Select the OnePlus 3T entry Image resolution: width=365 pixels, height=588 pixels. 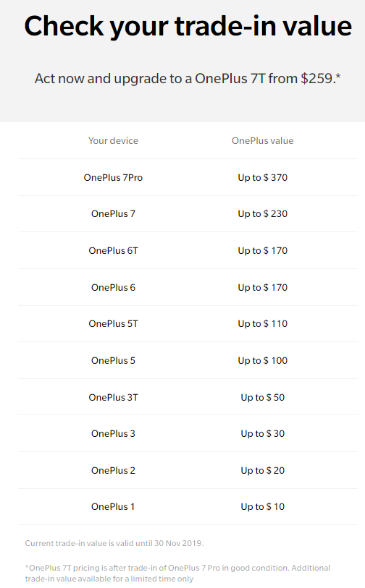113,398
